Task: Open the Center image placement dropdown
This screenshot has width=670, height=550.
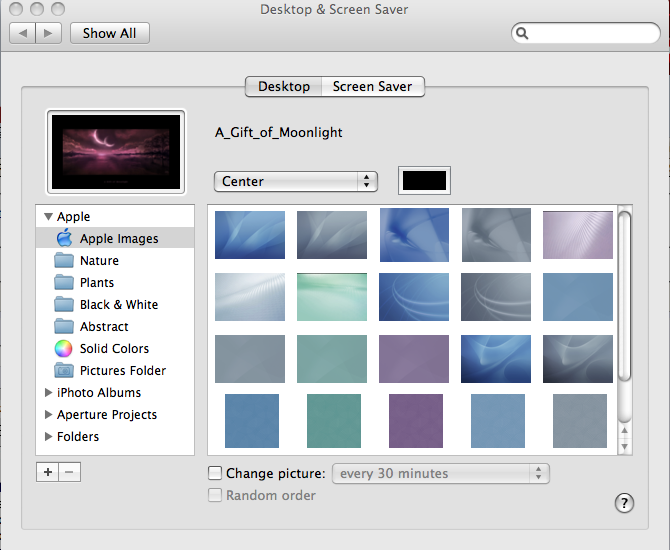Action: click(x=295, y=181)
